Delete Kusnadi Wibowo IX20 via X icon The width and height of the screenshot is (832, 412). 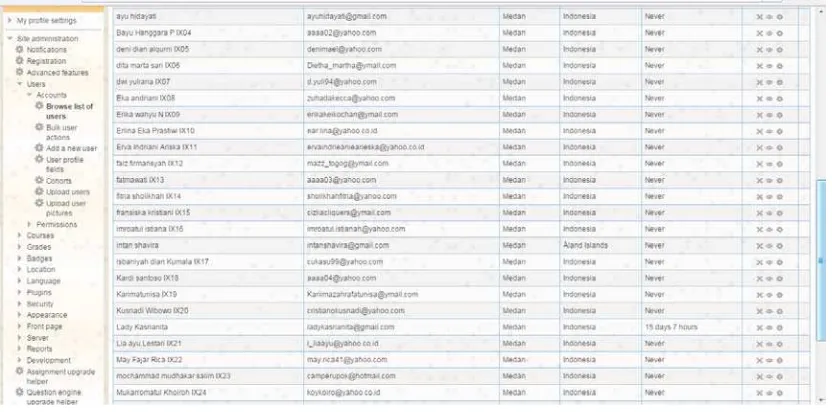pos(759,312)
